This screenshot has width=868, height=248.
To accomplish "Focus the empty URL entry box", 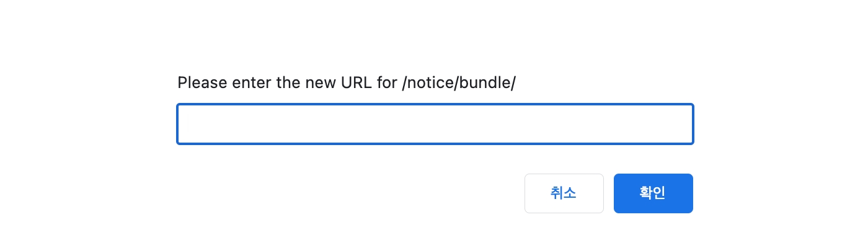I will 435,124.
